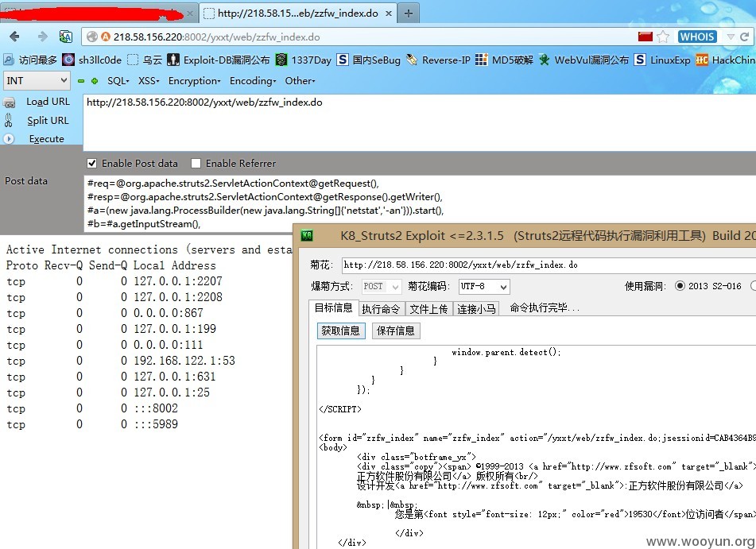
Task: Open a new browser tab with plus button
Action: [409, 14]
